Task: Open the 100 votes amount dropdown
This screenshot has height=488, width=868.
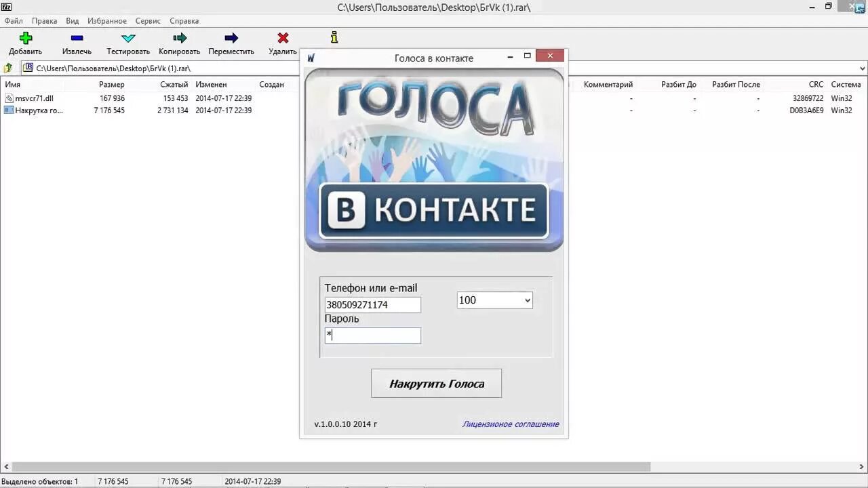Action: (494, 300)
